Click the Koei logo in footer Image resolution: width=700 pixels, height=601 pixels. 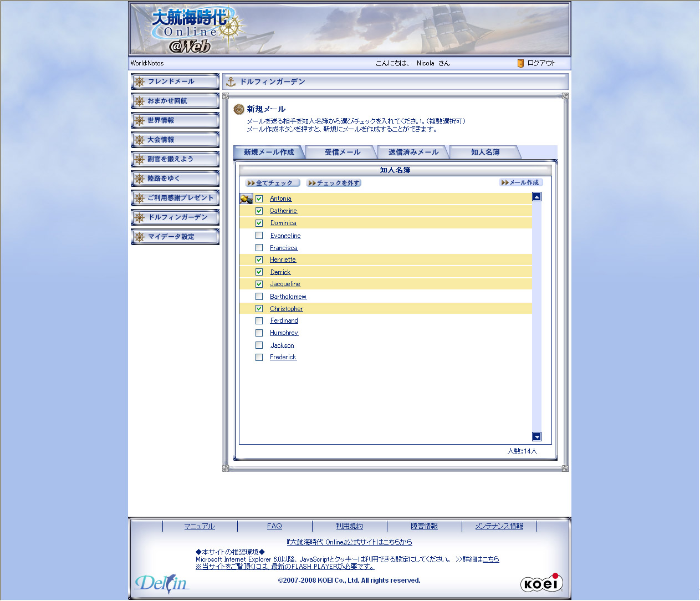[541, 583]
